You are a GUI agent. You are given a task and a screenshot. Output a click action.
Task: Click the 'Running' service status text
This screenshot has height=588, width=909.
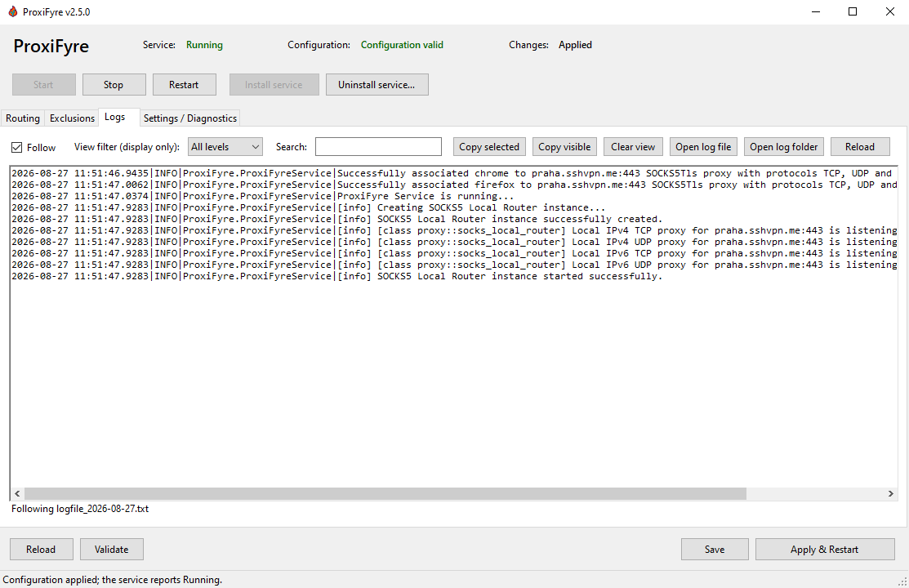204,45
